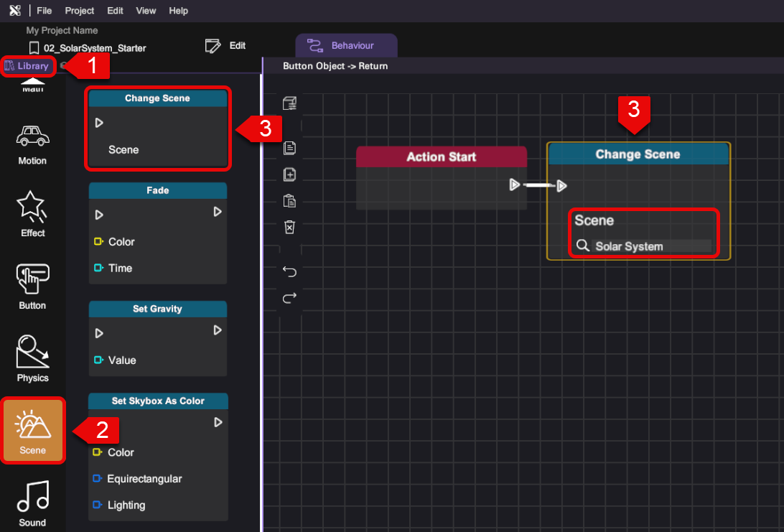Open the Project menu
This screenshot has width=784, height=532.
(x=80, y=11)
